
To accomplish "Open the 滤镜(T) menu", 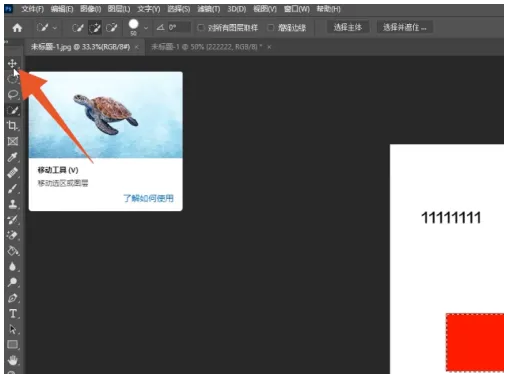I will pos(209,9).
